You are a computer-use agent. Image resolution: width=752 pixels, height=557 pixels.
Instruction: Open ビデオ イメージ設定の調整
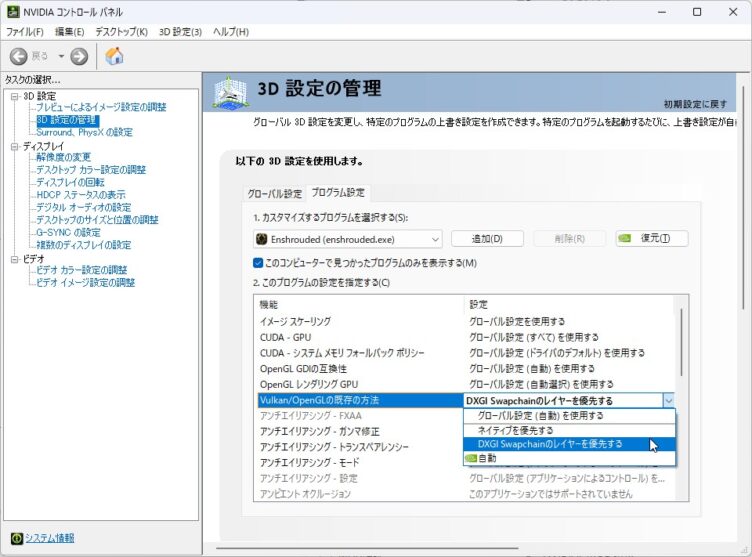pos(85,283)
